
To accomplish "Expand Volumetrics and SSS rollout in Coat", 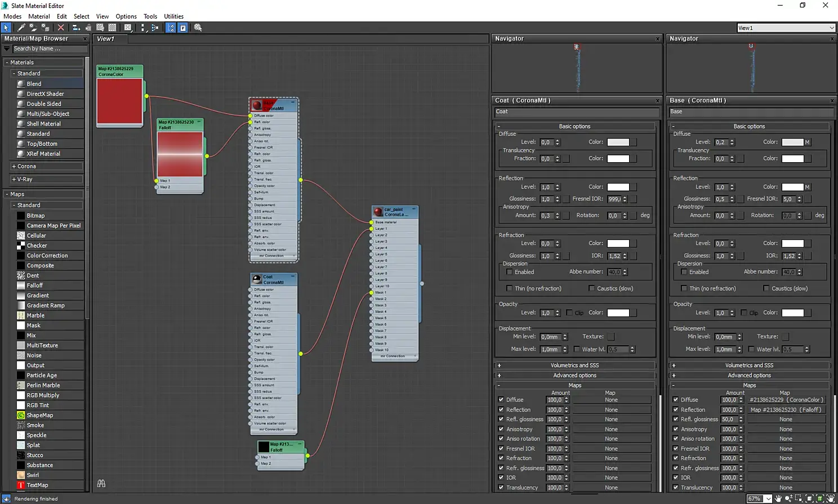I will [574, 365].
